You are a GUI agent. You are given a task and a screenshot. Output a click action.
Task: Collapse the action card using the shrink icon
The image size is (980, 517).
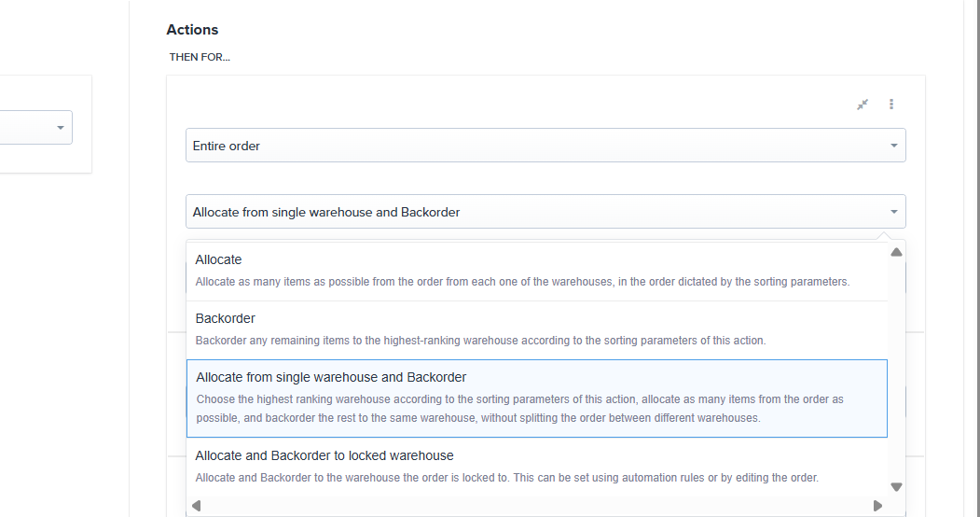(863, 105)
